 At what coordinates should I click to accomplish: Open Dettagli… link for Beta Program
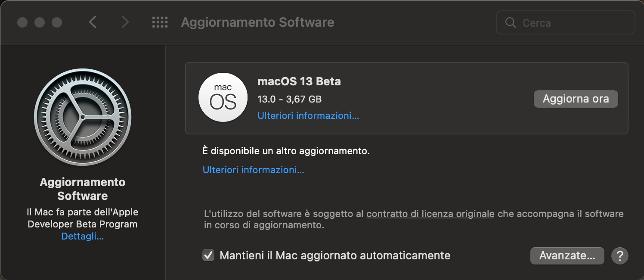tap(83, 236)
